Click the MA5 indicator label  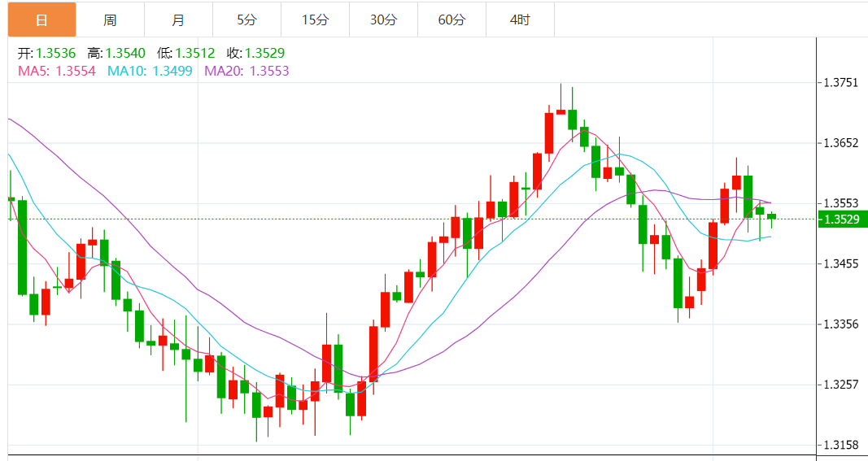[57, 71]
